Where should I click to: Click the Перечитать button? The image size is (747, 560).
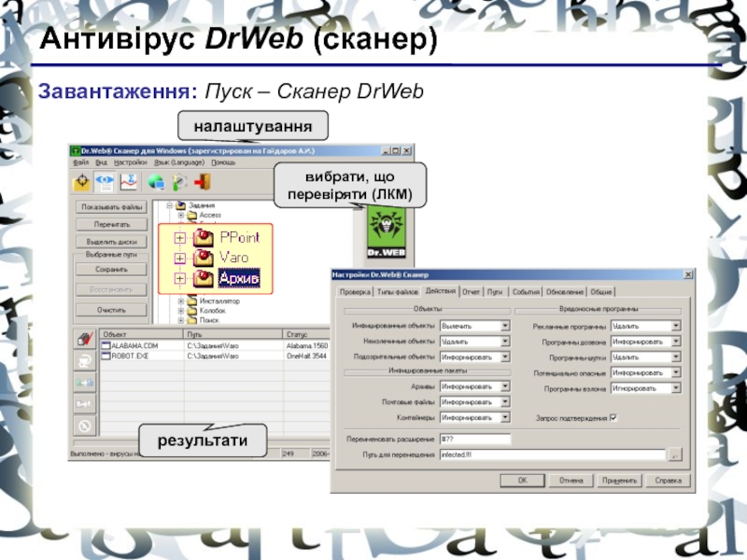click(111, 224)
